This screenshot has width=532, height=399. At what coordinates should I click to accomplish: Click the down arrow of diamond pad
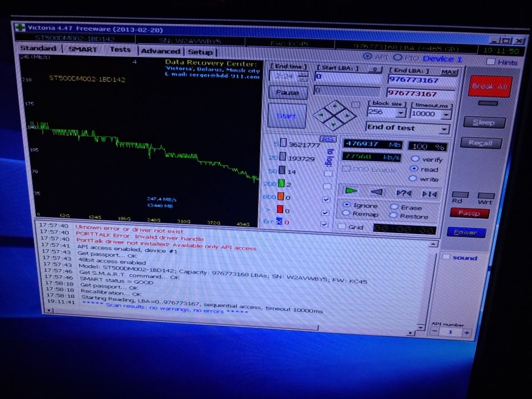(x=333, y=125)
